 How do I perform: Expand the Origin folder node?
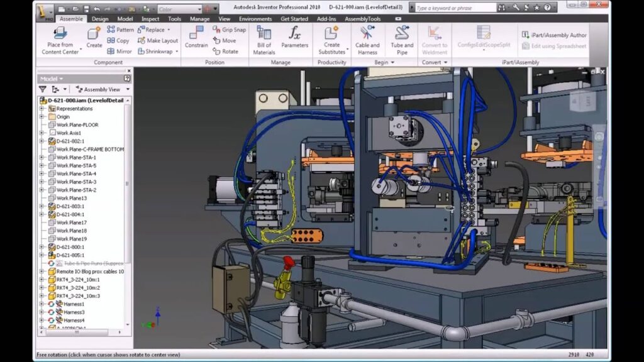pyautogui.click(x=42, y=116)
